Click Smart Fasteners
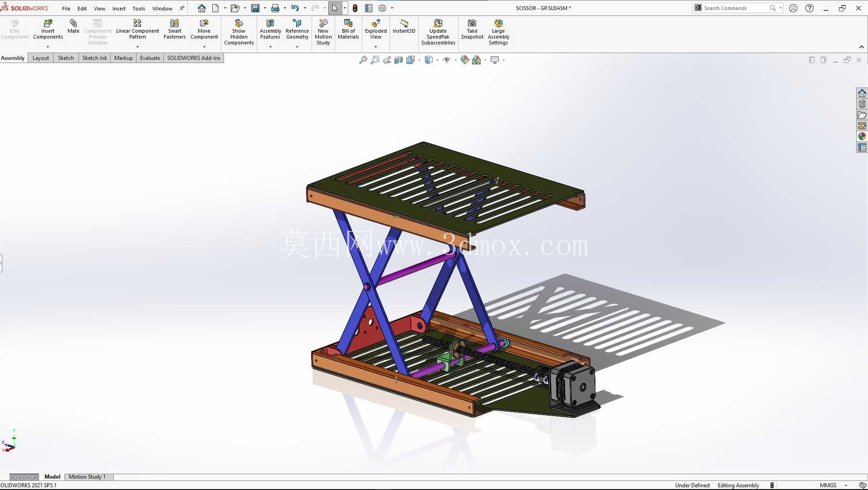This screenshot has height=490, width=868. click(175, 29)
